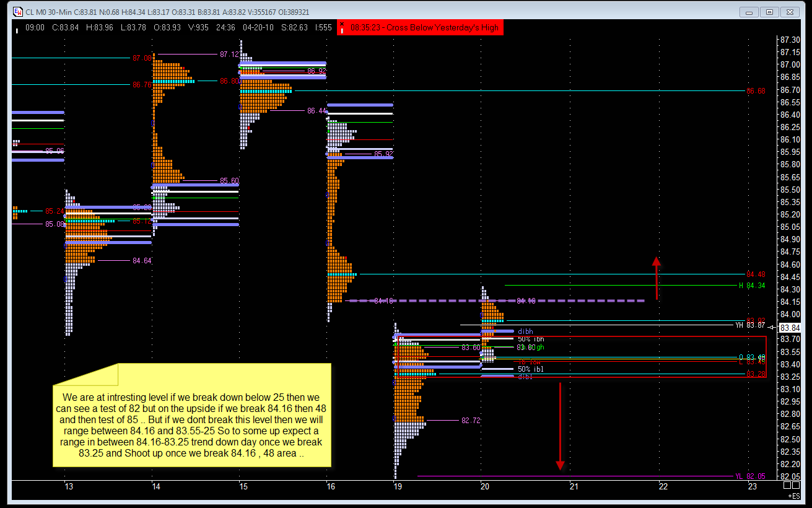Click the red "84.48" level label

pyautogui.click(x=756, y=274)
